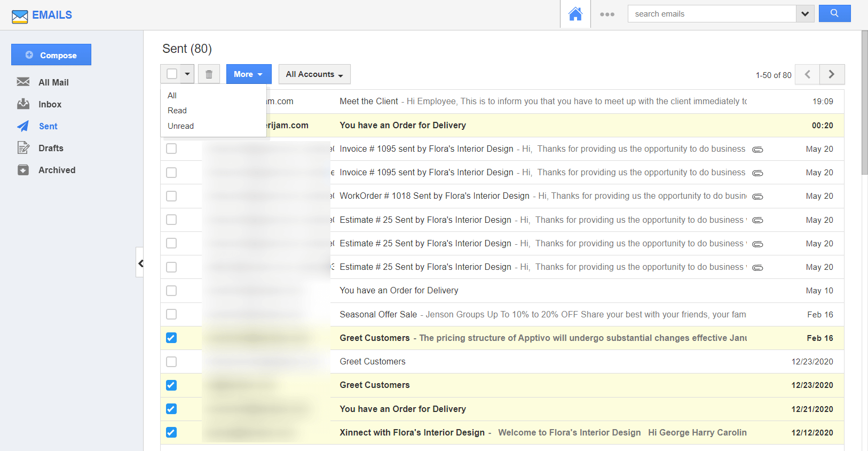Open the WorkOrder # 1018 email subject
868x451 pixels.
435,196
